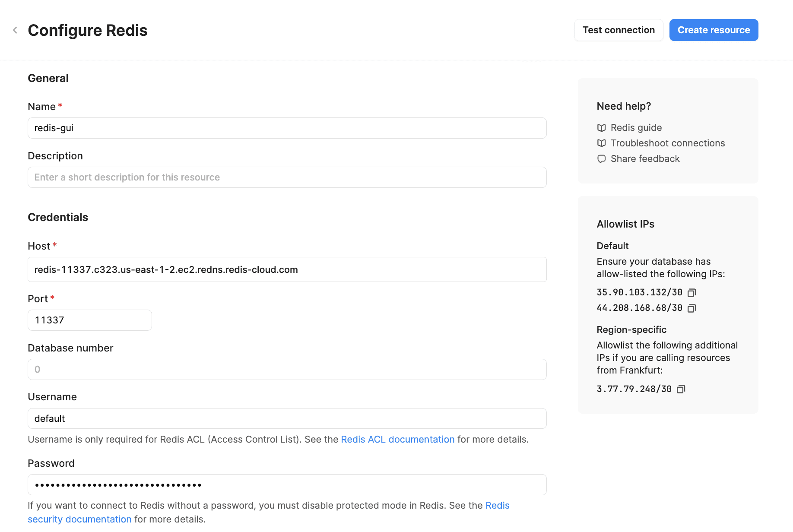Click the Database number input
The width and height of the screenshot is (793, 532).
point(287,370)
